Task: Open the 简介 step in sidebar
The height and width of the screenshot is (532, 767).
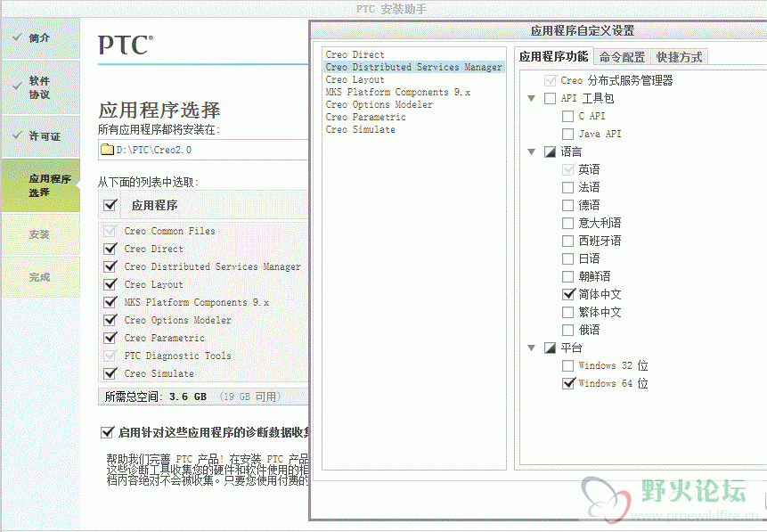Action: 40,38
